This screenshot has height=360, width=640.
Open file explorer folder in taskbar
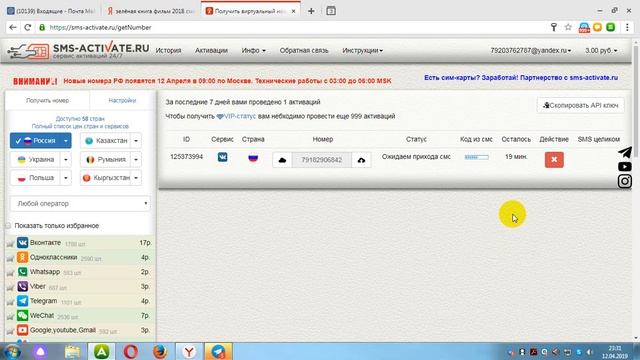pyautogui.click(x=72, y=351)
